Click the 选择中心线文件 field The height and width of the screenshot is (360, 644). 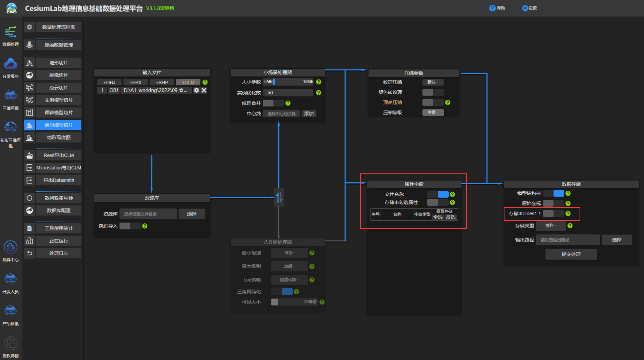281,114
